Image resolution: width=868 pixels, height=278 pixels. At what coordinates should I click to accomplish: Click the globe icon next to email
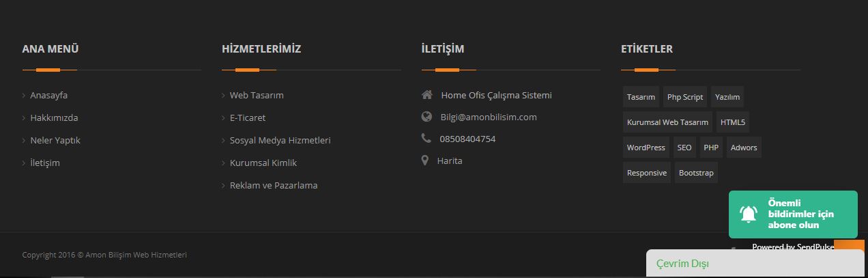pos(427,117)
